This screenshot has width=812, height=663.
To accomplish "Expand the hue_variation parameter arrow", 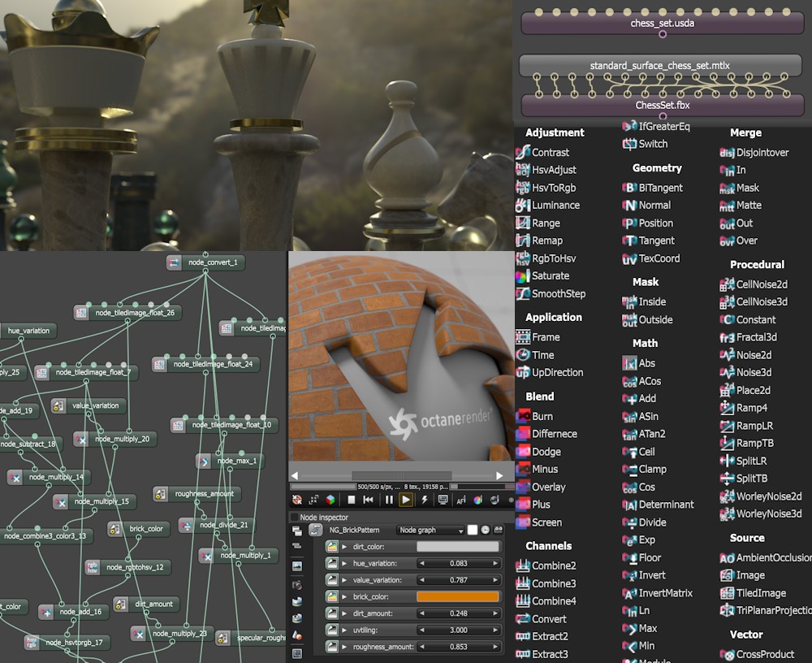I will [344, 564].
